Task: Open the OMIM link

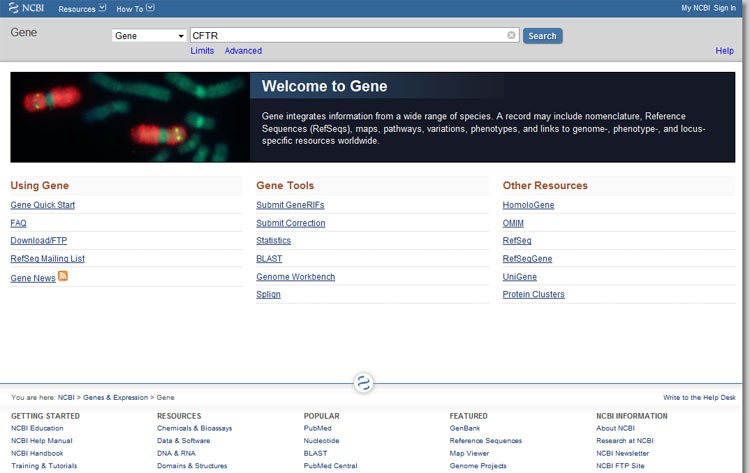Action: (x=513, y=223)
